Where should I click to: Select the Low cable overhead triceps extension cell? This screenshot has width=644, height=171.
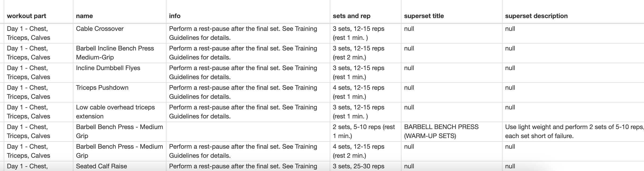click(x=115, y=112)
